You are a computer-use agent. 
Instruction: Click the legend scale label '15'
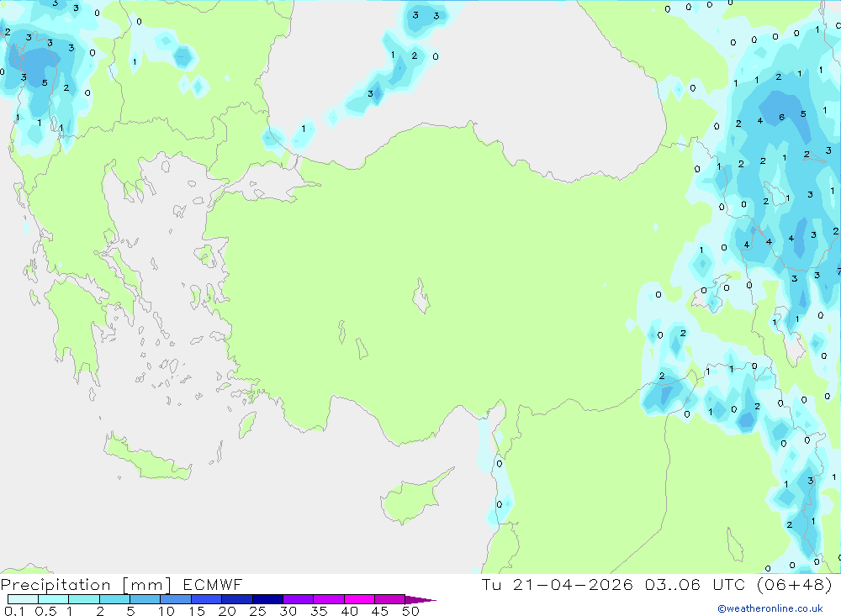pyautogui.click(x=197, y=611)
